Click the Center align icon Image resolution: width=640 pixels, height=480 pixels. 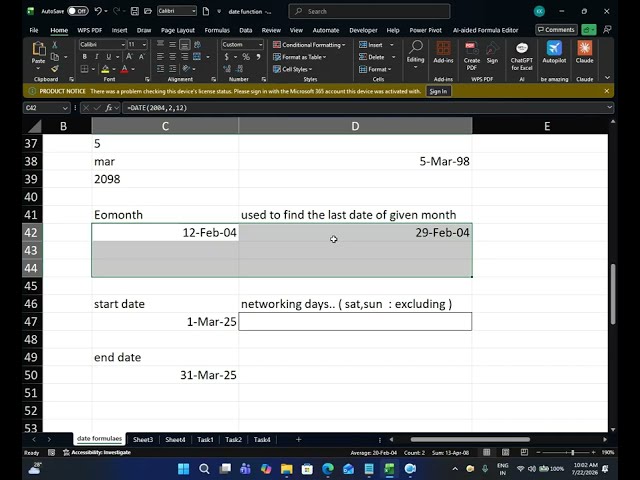173,57
